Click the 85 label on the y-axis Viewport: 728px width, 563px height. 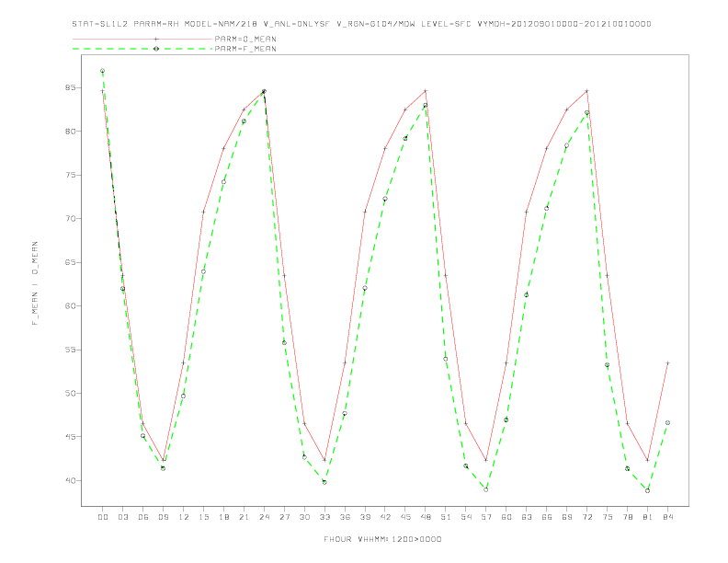pyautogui.click(x=70, y=87)
